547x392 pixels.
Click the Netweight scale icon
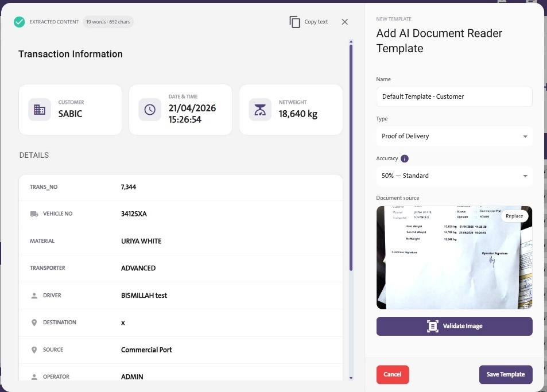[260, 110]
